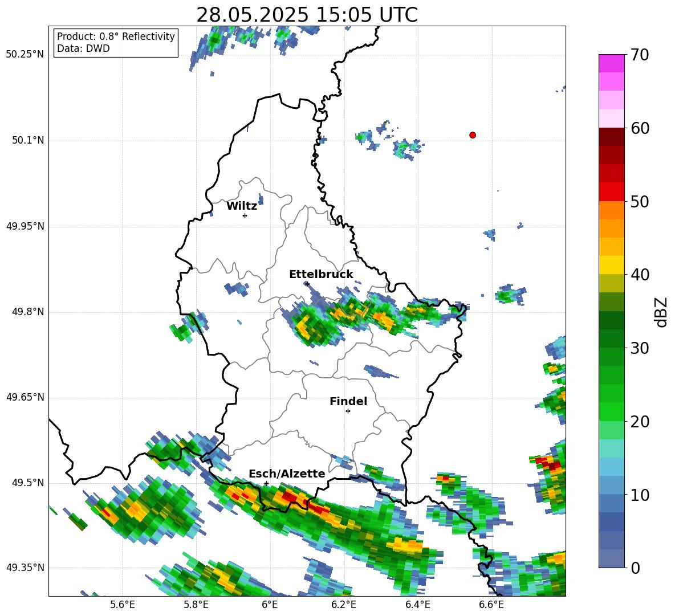Click the Wiltz label text
The height and width of the screenshot is (616, 675).
tap(242, 206)
